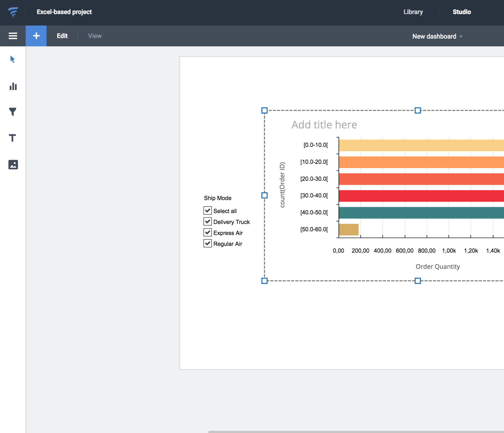Click the app logo icon

tap(13, 12)
